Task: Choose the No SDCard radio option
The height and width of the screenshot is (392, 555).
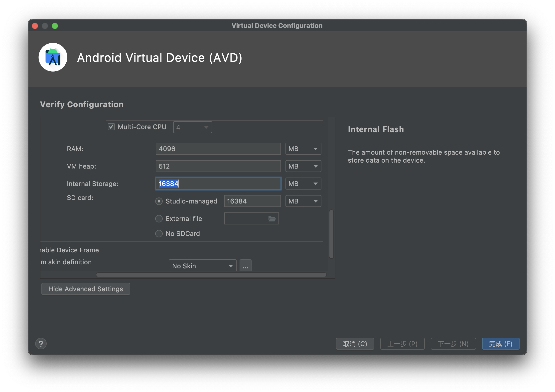Action: tap(159, 234)
